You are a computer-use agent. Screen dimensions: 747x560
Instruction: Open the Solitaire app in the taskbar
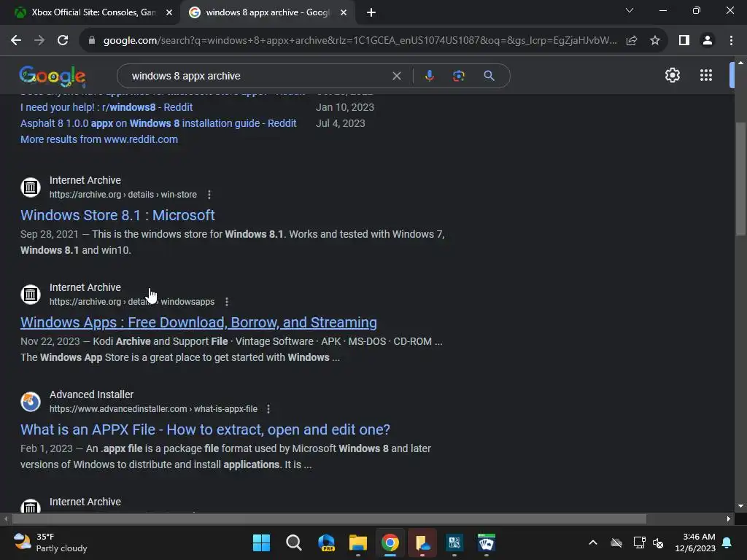click(487, 542)
